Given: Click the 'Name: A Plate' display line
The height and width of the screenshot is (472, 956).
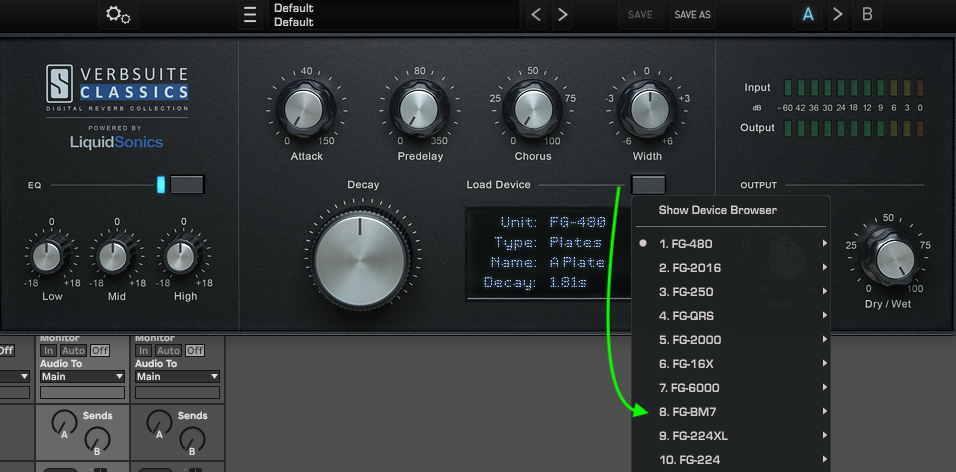Looking at the screenshot, I should (x=547, y=263).
